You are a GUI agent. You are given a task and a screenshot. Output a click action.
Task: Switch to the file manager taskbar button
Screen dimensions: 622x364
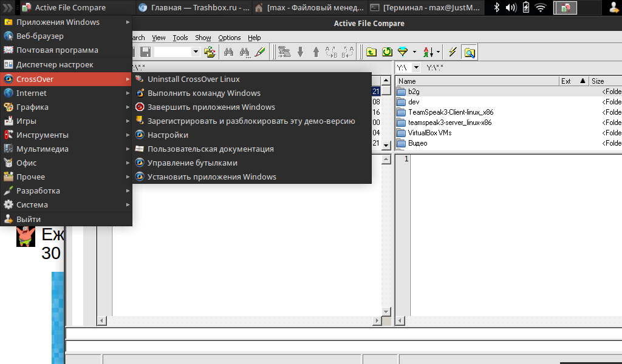point(310,7)
